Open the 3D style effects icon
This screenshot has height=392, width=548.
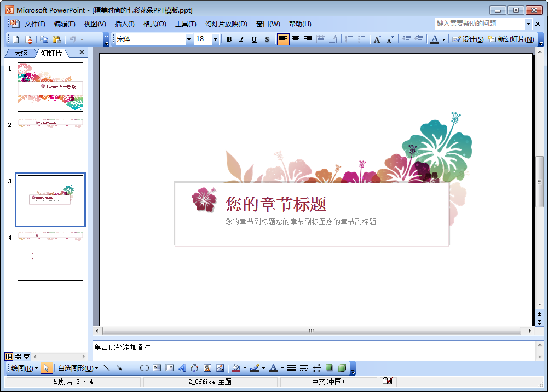[x=342, y=368]
